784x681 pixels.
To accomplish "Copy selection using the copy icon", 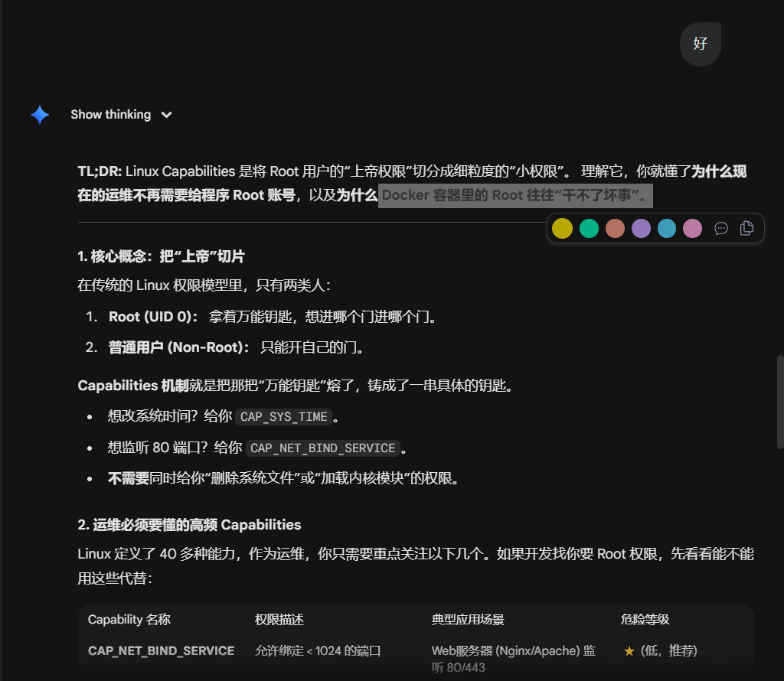I will click(747, 228).
